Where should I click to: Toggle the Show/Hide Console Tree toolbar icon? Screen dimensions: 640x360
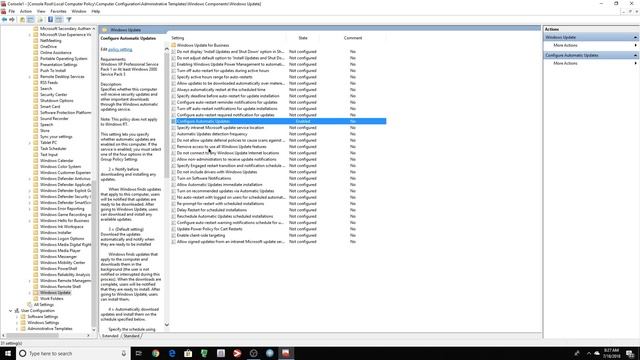(31, 20)
